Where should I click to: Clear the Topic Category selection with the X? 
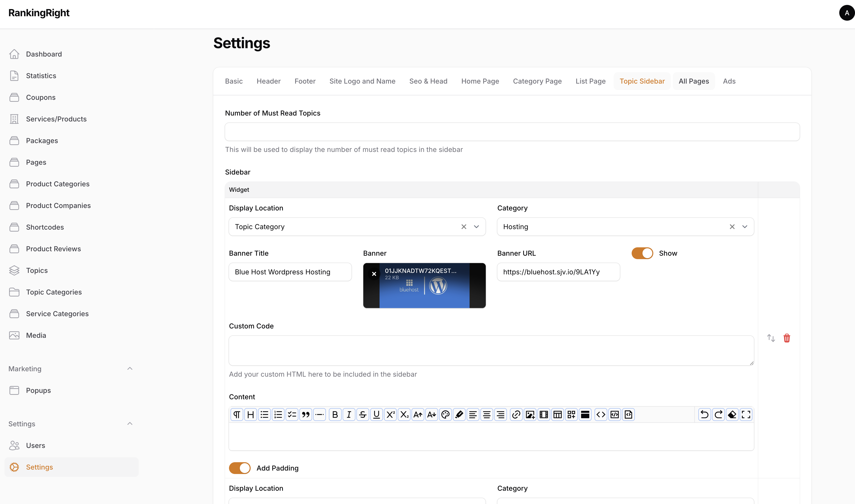464,226
